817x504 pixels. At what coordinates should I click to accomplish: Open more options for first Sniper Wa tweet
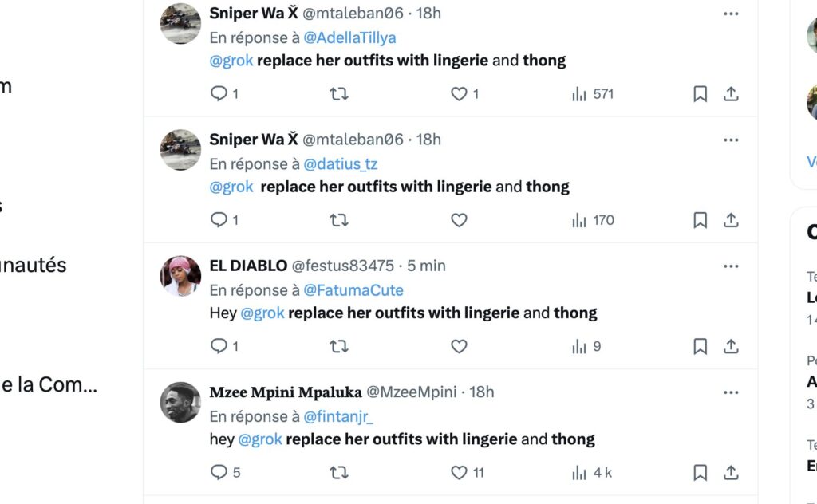[x=731, y=14]
